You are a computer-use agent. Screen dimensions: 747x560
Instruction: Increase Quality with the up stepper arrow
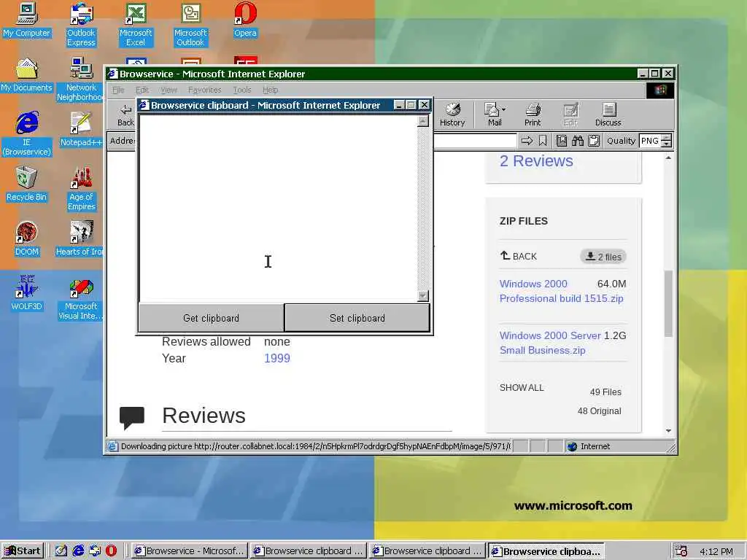point(667,138)
